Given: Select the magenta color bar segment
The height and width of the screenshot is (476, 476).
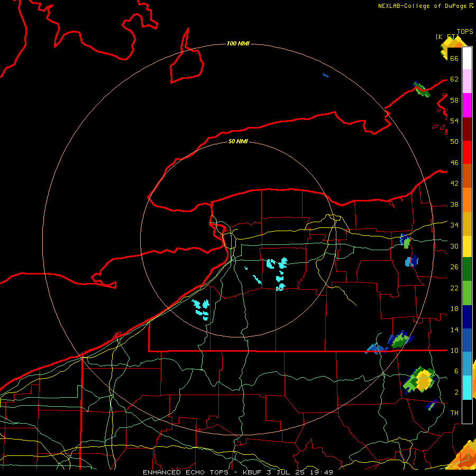Looking at the screenshot, I should click(467, 105).
